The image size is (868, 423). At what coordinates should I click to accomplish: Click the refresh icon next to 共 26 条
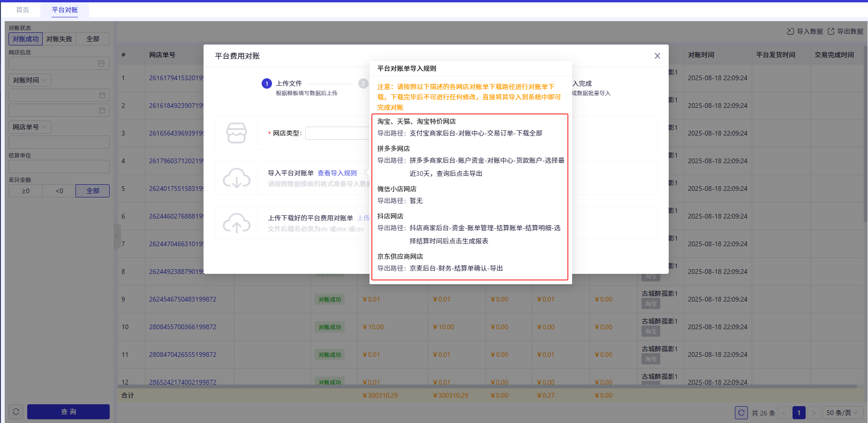click(x=741, y=413)
